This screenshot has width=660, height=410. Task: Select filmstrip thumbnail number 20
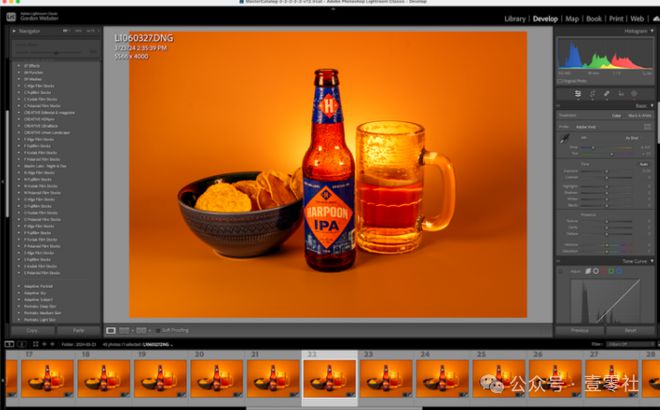217,378
